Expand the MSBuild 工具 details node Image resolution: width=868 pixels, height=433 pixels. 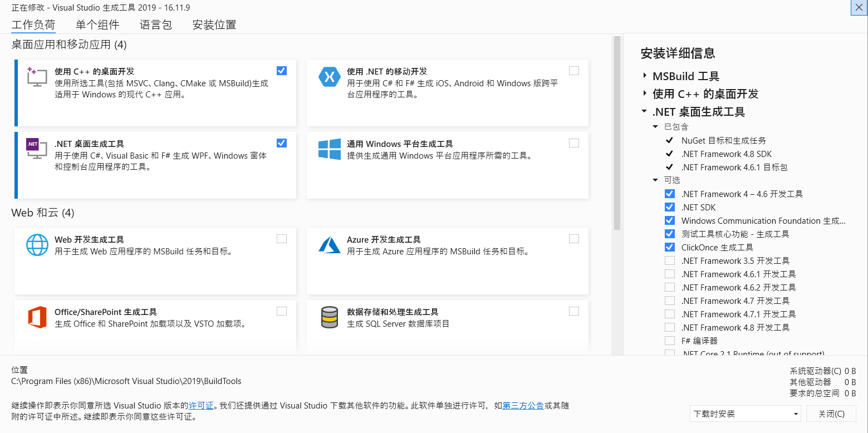(x=645, y=76)
